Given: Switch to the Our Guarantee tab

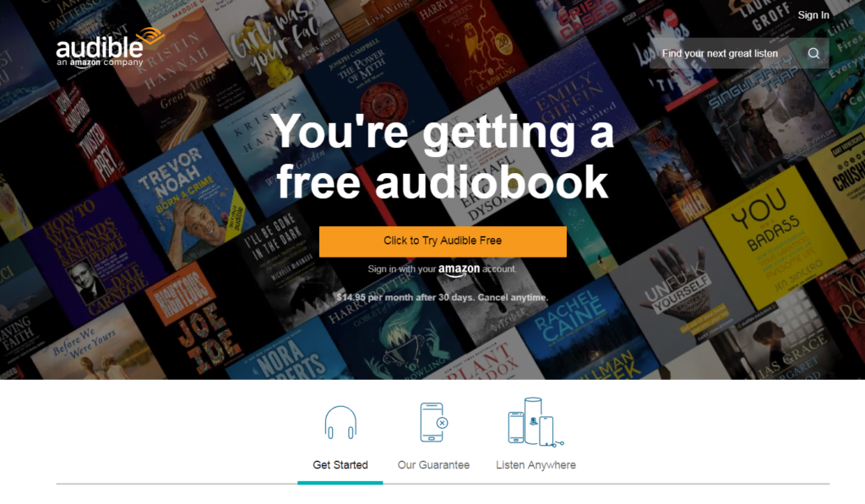Looking at the screenshot, I should click(433, 465).
